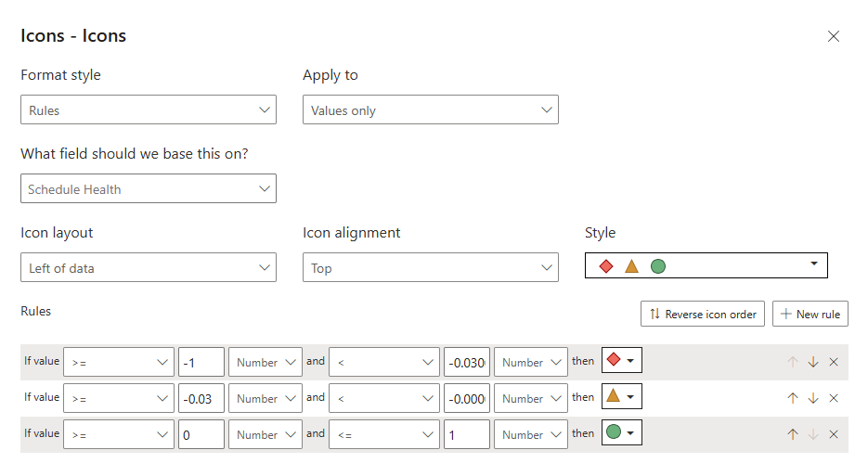Click the Reverse icon order button
Screen dimensions: 868x476
tap(703, 314)
